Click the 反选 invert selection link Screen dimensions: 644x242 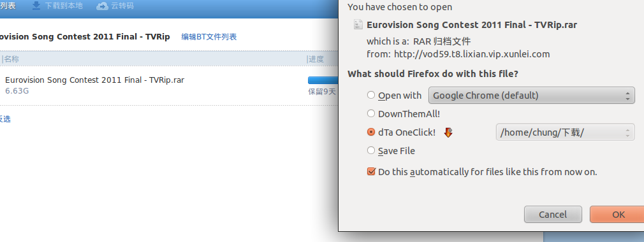tap(5, 119)
